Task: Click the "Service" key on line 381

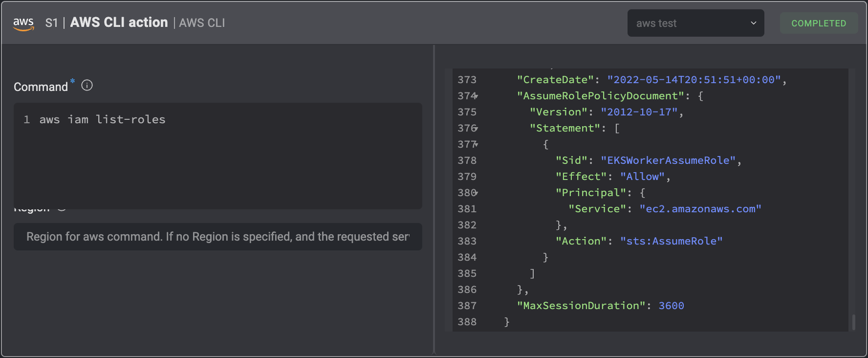Action: click(597, 209)
